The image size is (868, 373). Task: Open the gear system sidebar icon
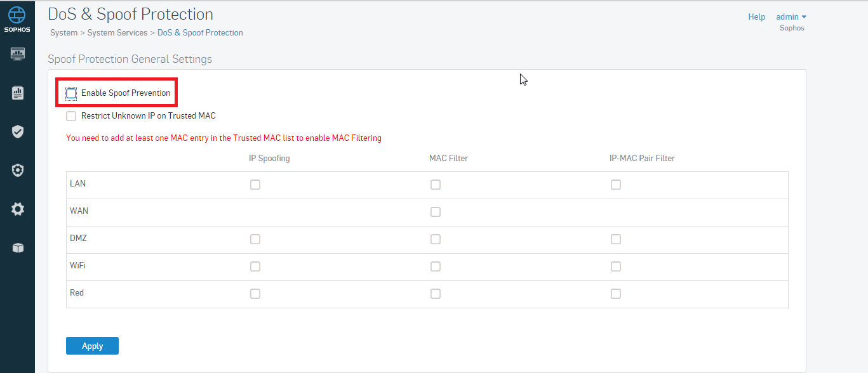[18, 209]
